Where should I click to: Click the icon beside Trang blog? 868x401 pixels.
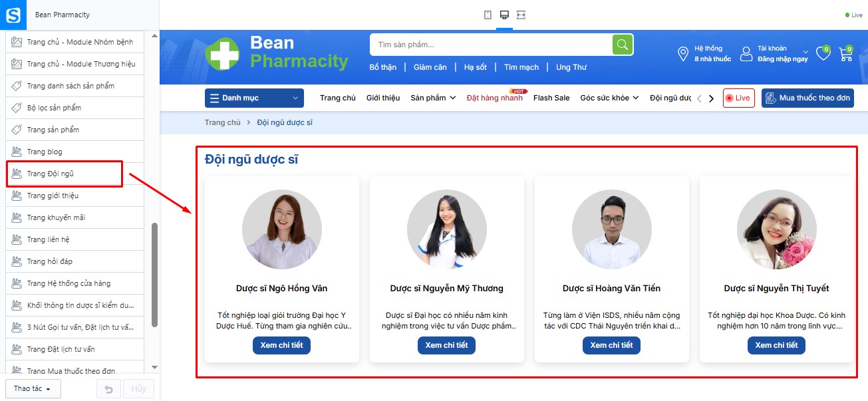pos(17,152)
